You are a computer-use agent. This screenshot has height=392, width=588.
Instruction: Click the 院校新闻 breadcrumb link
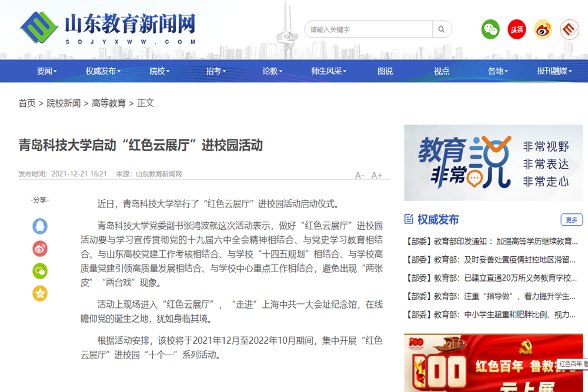coord(64,103)
